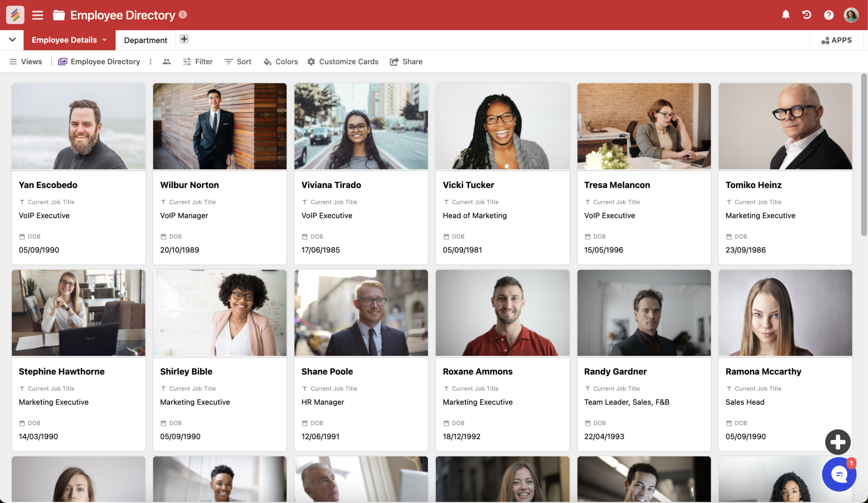Image resolution: width=868 pixels, height=503 pixels.
Task: Open the collaborators icon in the toolbar
Action: (x=167, y=62)
